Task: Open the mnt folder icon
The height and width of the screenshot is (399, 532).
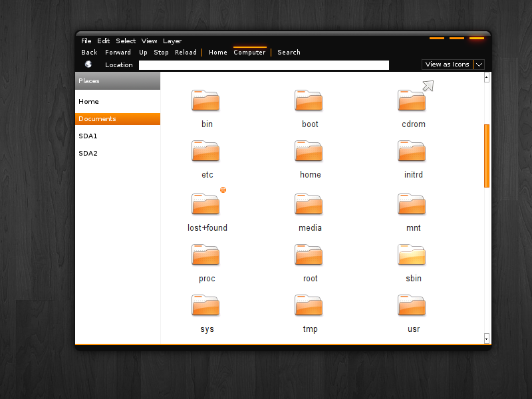Action: (x=412, y=204)
